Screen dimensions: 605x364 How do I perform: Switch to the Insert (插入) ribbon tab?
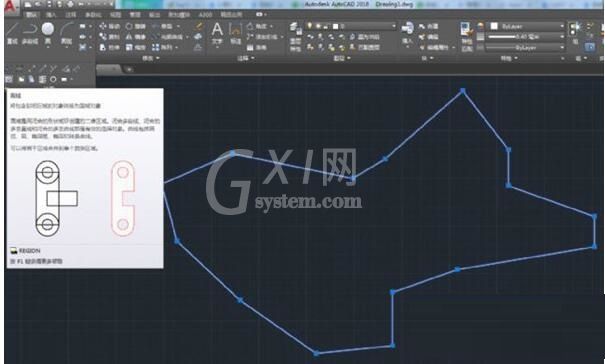point(51,15)
